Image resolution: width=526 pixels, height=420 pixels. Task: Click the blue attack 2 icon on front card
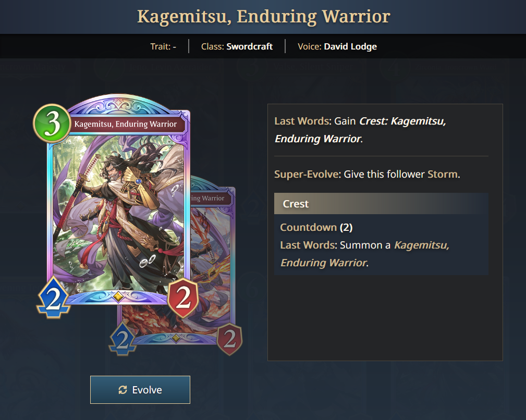coord(53,298)
